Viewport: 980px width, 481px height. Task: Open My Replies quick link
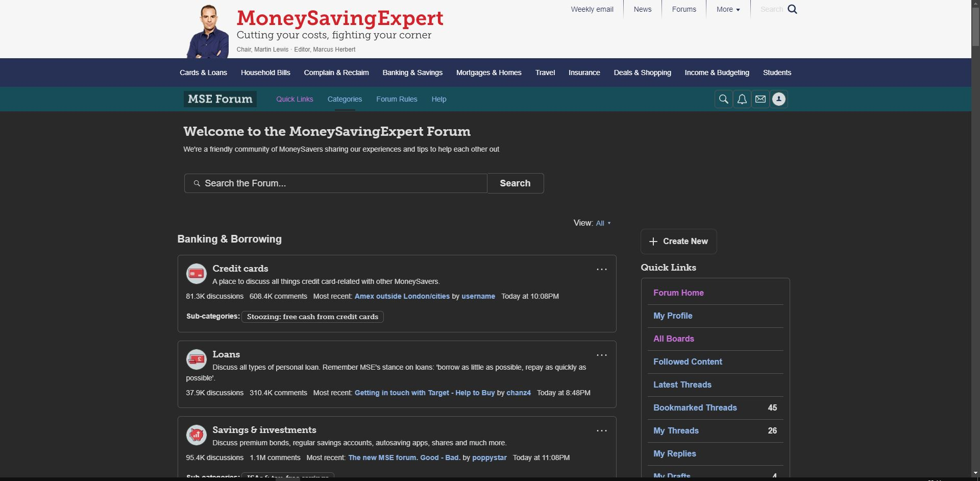click(675, 453)
